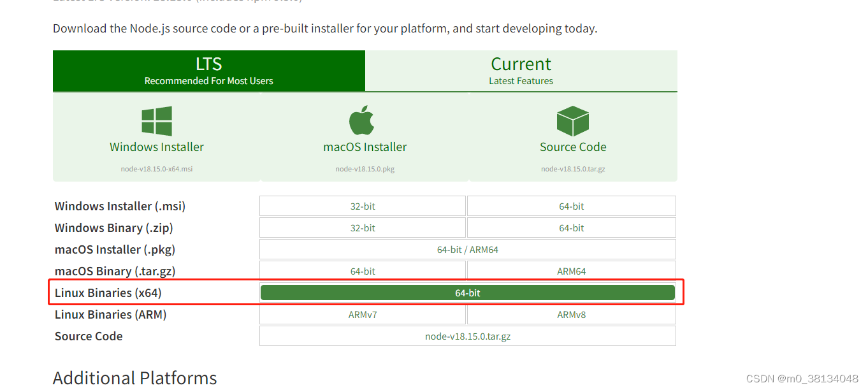Select 32-bit Windows Binary (.zip)

coord(363,227)
